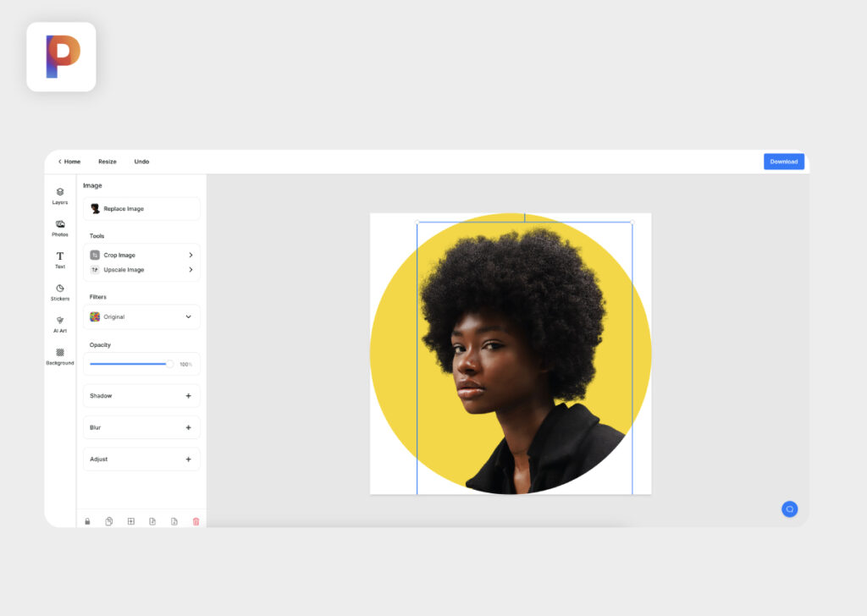Select the Upscale Image tool
The height and width of the screenshot is (616, 867).
(141, 270)
